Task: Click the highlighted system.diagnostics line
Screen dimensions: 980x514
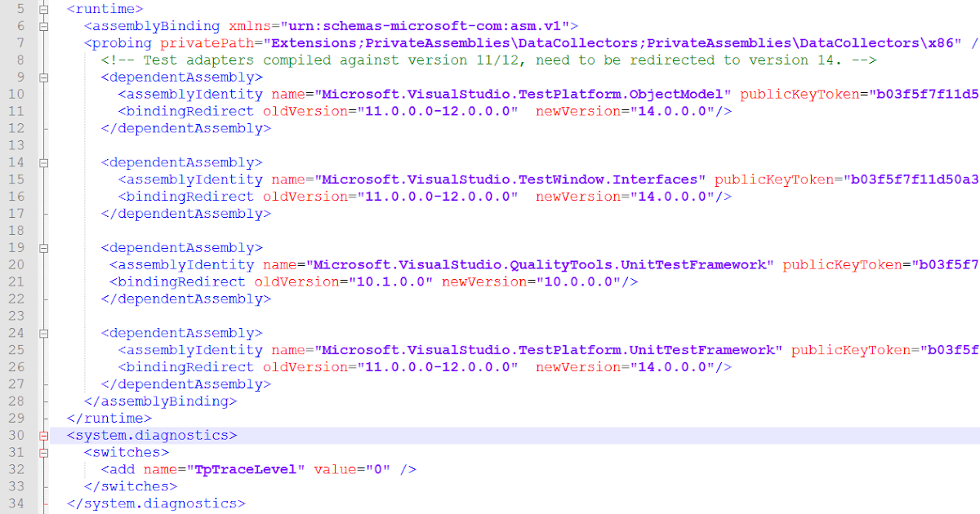Action: [x=155, y=435]
